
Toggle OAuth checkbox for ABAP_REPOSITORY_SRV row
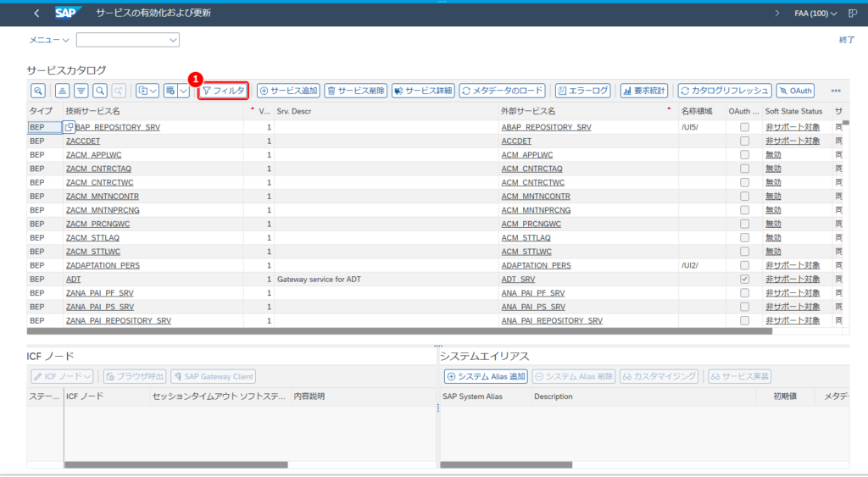point(744,127)
